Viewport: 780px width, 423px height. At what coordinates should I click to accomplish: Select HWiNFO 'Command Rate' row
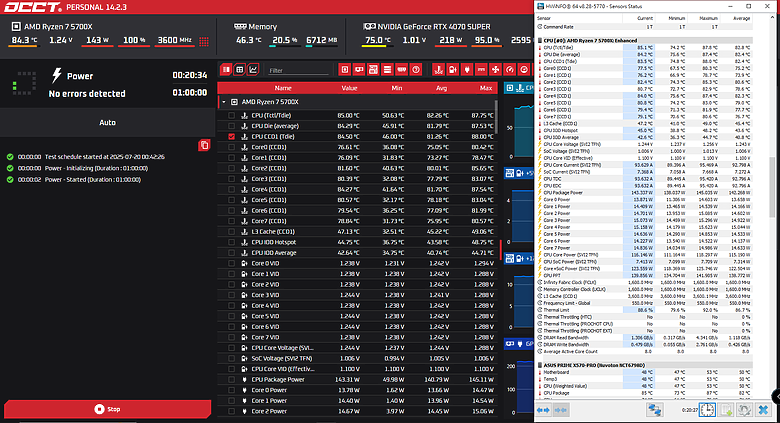point(645,27)
